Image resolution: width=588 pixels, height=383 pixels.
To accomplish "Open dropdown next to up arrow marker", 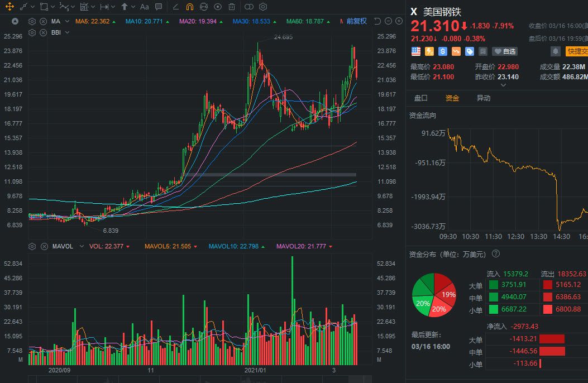I will click(133, 7).
